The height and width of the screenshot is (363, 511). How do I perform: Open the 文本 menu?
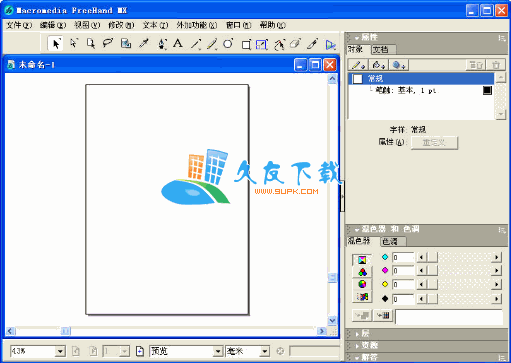pos(155,25)
